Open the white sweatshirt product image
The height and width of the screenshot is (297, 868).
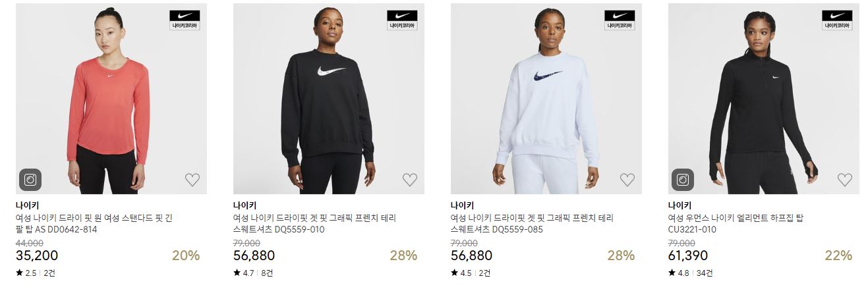[x=546, y=99]
